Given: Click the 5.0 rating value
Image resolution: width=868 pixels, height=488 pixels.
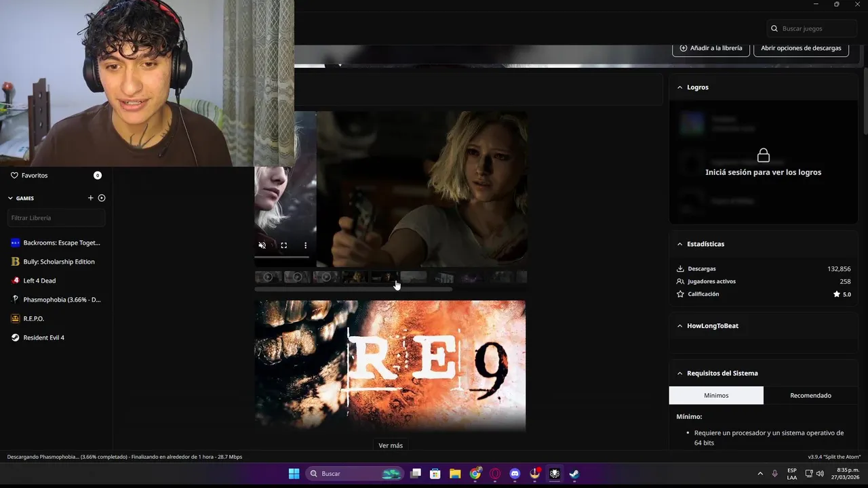Looking at the screenshot, I should 846,295.
